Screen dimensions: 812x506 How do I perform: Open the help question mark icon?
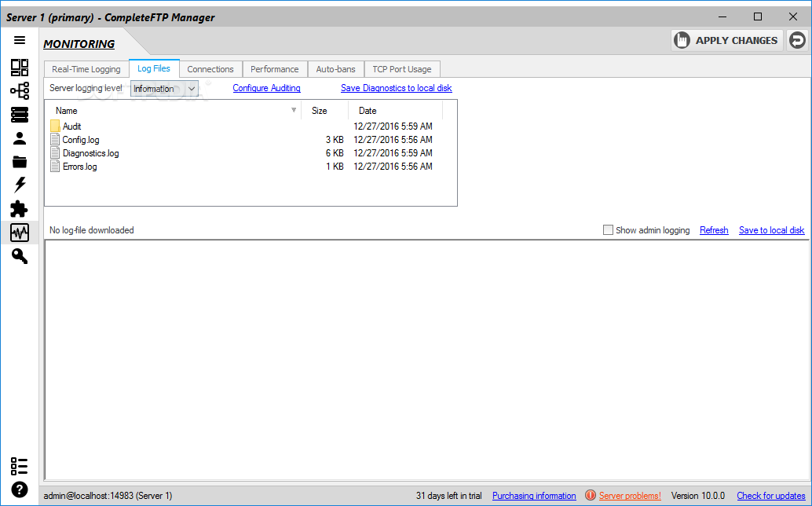pyautogui.click(x=20, y=489)
